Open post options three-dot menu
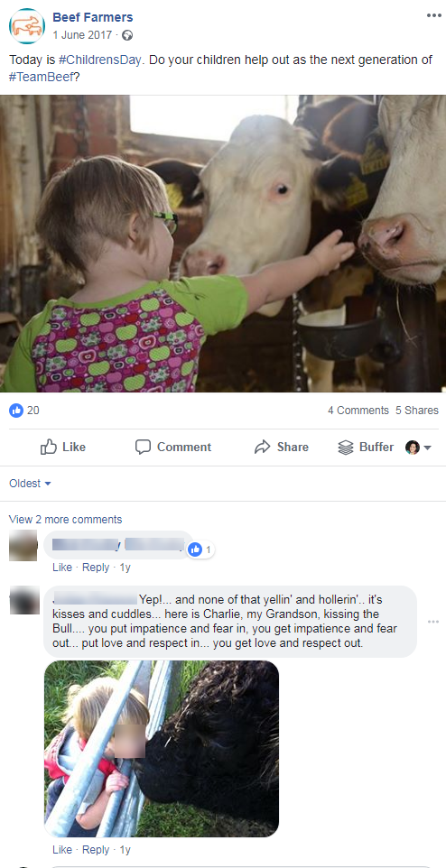Viewport: 446px width, 868px height. 433,15
